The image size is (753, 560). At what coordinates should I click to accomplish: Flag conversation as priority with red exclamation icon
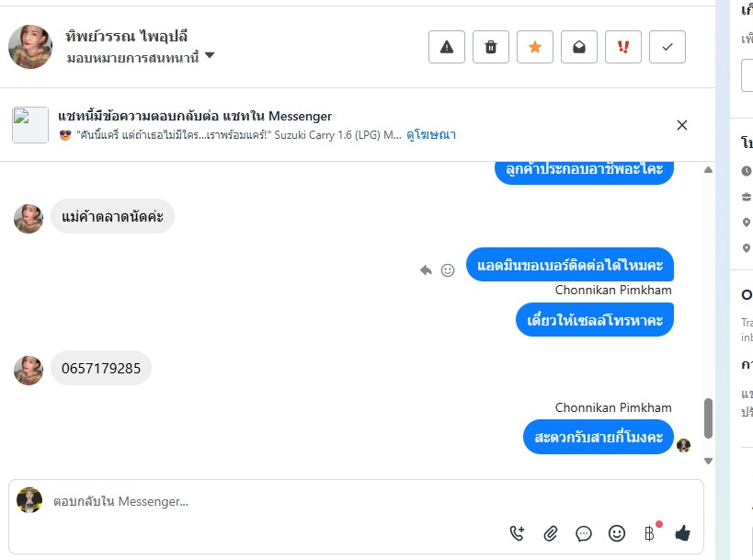[x=623, y=47]
